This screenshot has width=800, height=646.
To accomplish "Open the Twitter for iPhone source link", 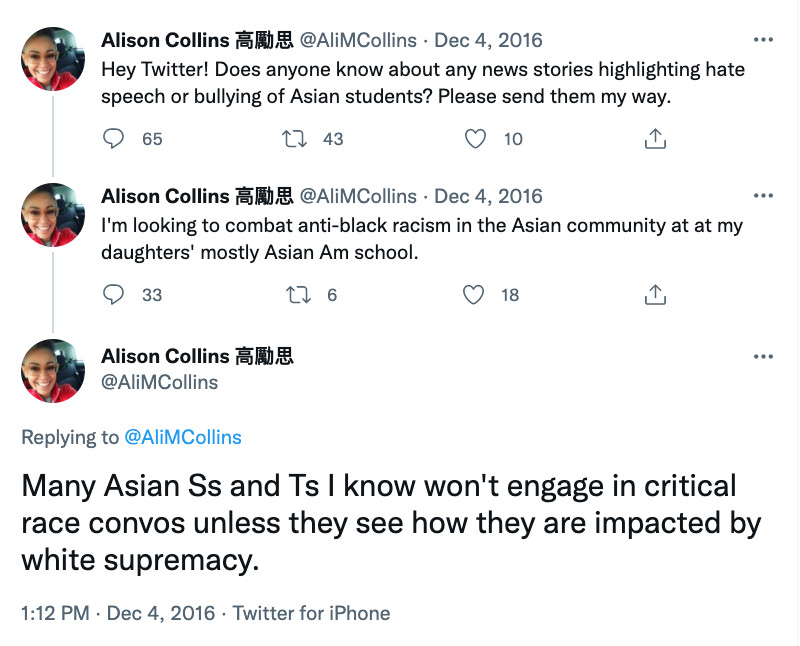I will coord(311,613).
